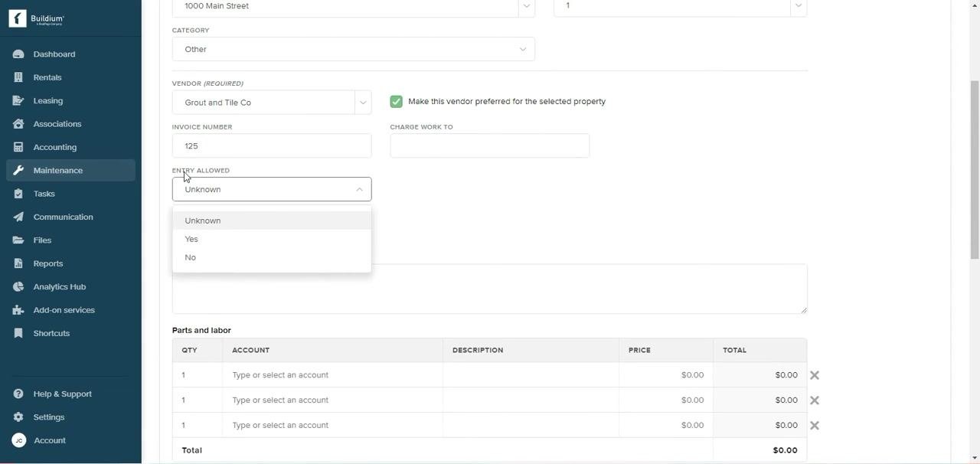Open Shortcuts menu item
Viewport: 980px width, 464px height.
click(52, 333)
